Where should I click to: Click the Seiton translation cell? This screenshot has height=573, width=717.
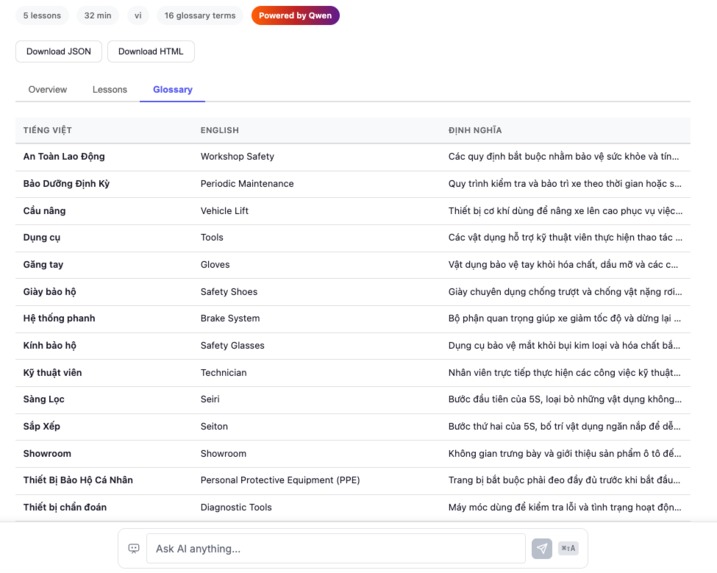pos(214,426)
